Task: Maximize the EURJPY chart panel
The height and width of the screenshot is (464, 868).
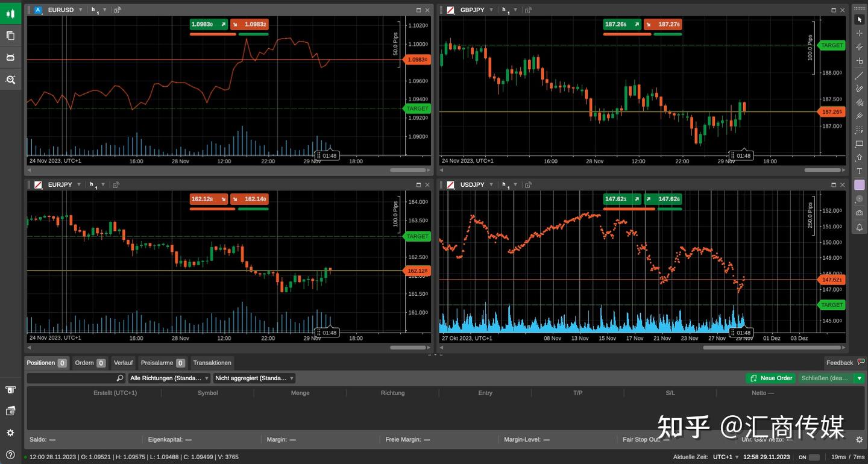Action: pos(419,184)
